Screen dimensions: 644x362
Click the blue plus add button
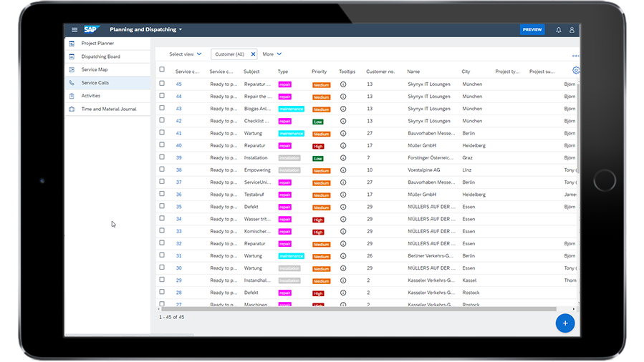click(x=564, y=323)
